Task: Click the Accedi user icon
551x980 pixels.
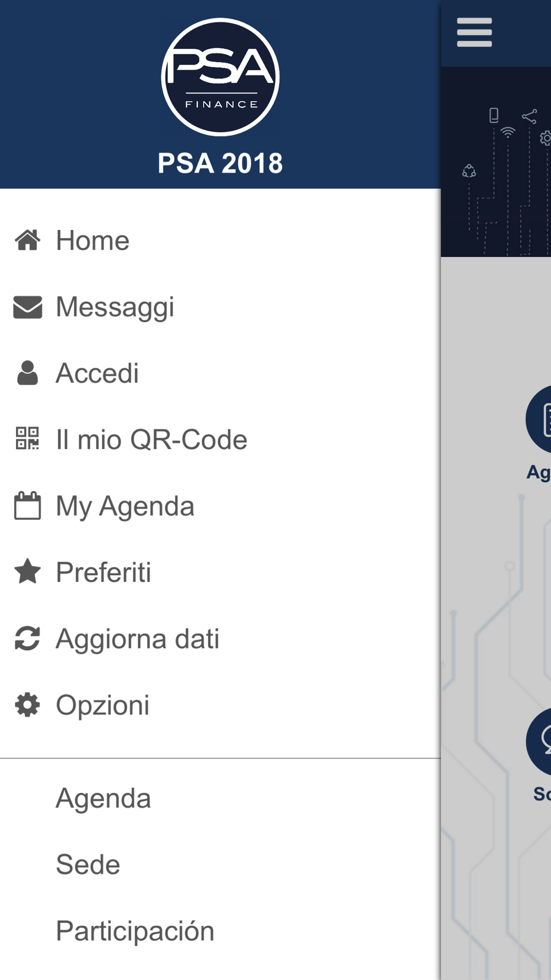Action: click(x=28, y=373)
